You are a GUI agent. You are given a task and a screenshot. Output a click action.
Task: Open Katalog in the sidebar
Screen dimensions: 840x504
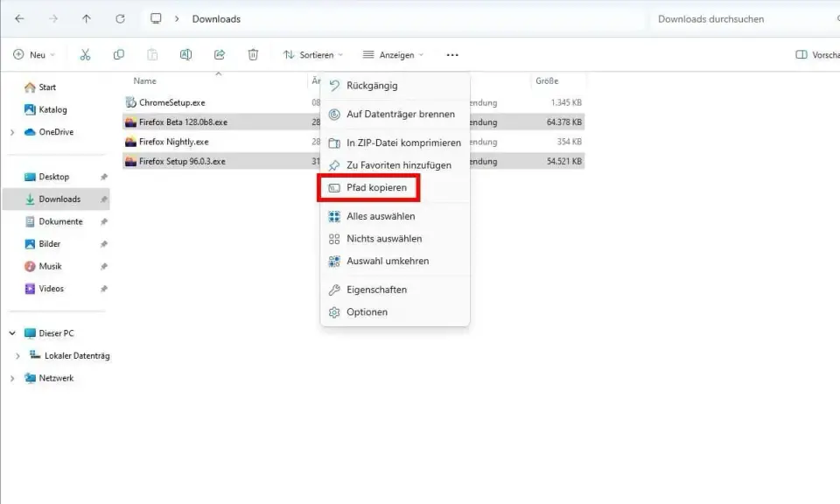click(46, 109)
